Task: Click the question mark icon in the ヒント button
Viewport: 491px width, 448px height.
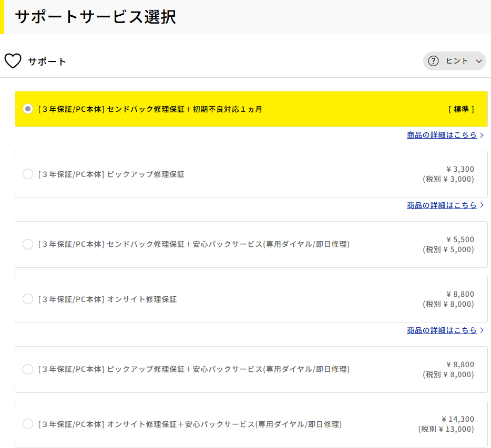Action: [x=433, y=60]
